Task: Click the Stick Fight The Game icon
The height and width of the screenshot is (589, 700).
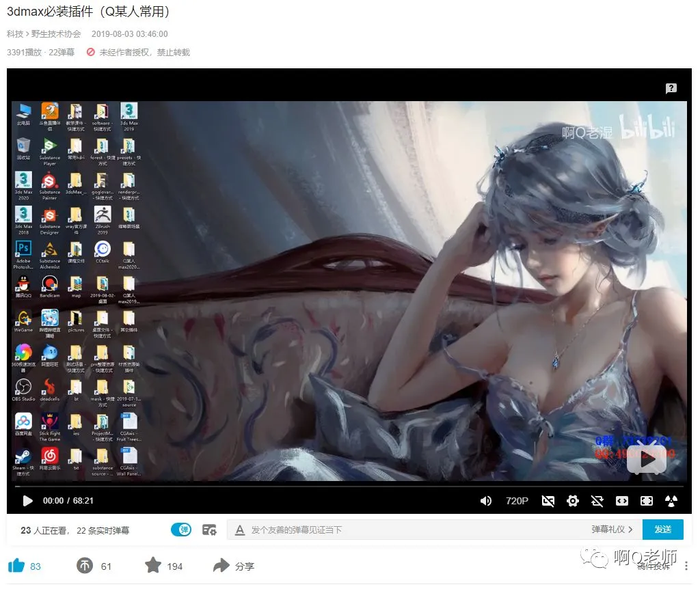Action: pyautogui.click(x=49, y=427)
